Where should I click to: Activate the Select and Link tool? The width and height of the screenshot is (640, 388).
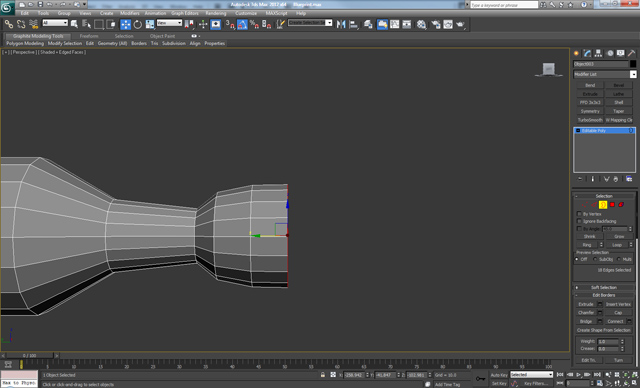(x=9, y=24)
